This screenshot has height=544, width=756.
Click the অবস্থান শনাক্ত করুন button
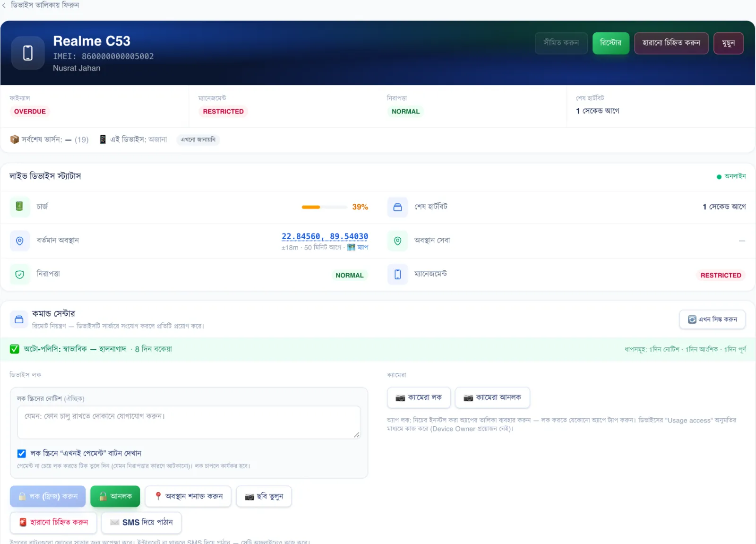[188, 496]
